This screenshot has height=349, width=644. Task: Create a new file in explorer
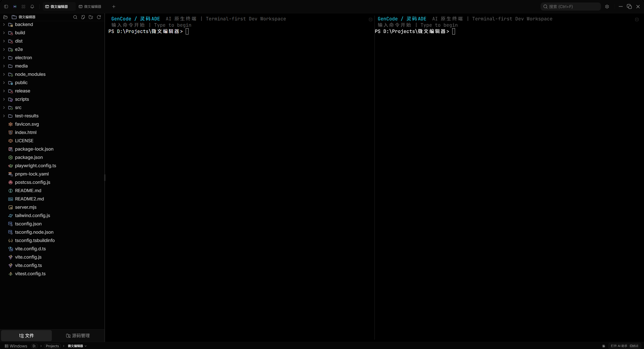coord(83,17)
